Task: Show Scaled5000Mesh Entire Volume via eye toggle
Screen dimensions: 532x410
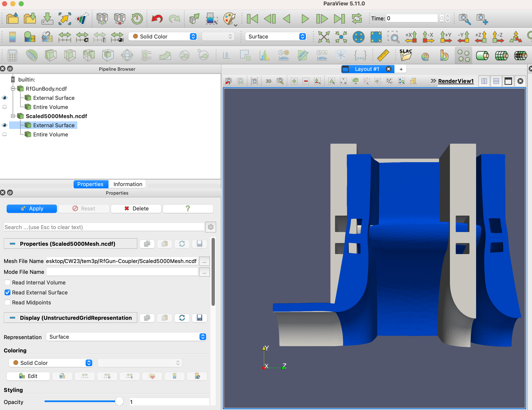Action: coord(4,135)
